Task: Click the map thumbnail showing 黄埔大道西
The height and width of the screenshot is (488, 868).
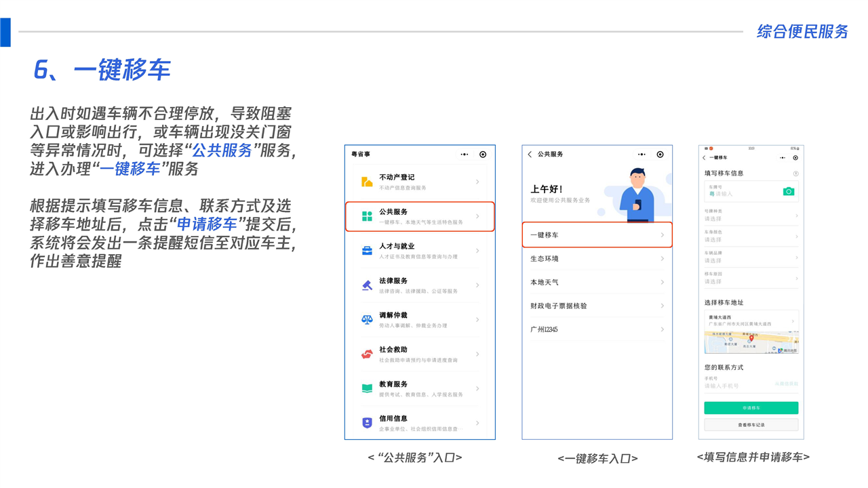Action: pos(751,343)
